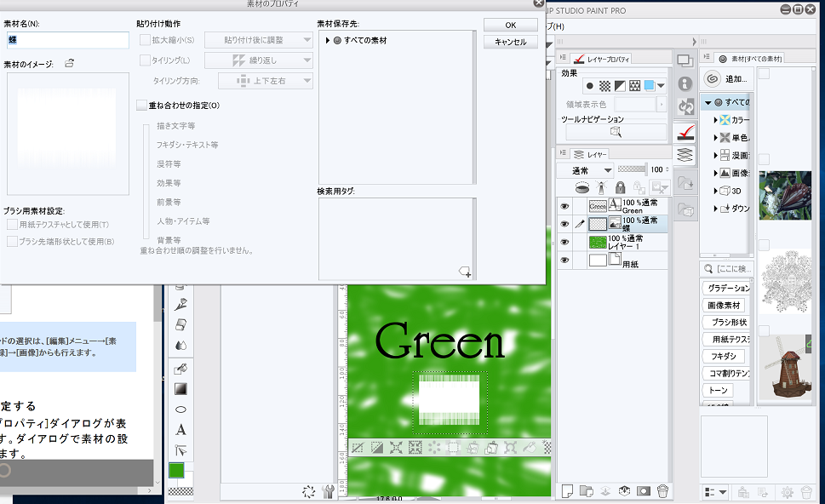Expand すべての素材 in save location tree
This screenshot has height=504, width=825.
327,41
